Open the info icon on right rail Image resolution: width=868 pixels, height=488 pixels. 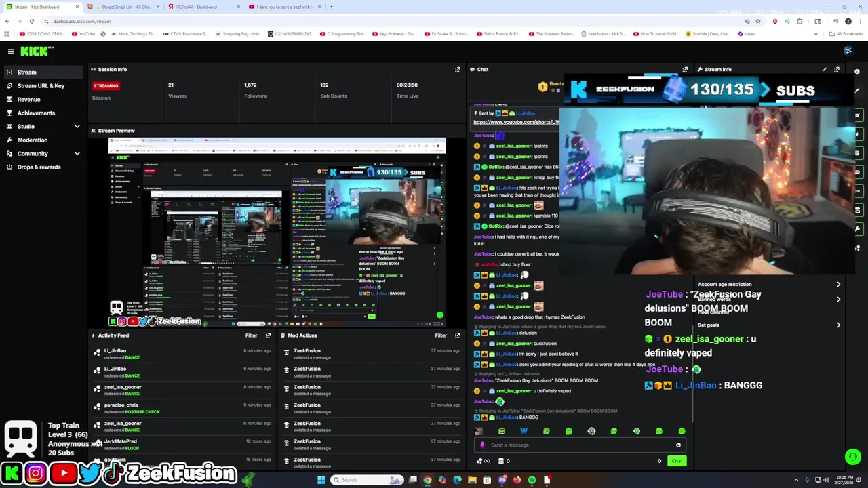pos(857,71)
